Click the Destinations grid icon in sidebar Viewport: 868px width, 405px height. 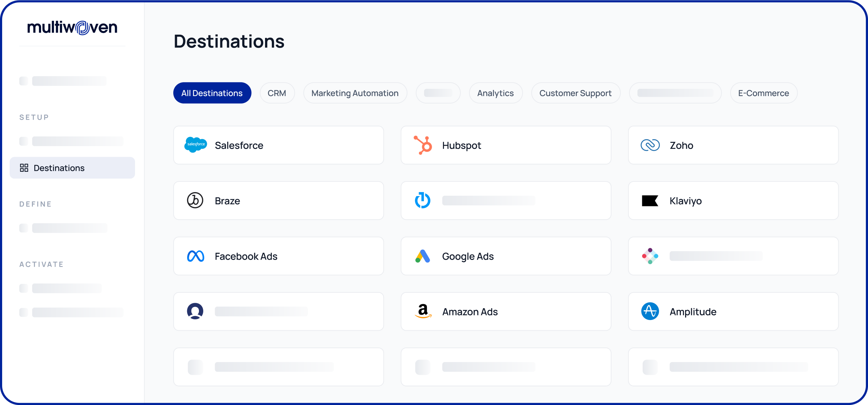tap(24, 168)
